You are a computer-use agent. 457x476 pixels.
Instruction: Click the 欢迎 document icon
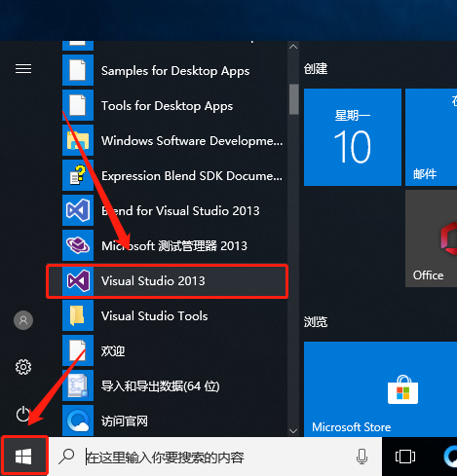click(x=78, y=350)
